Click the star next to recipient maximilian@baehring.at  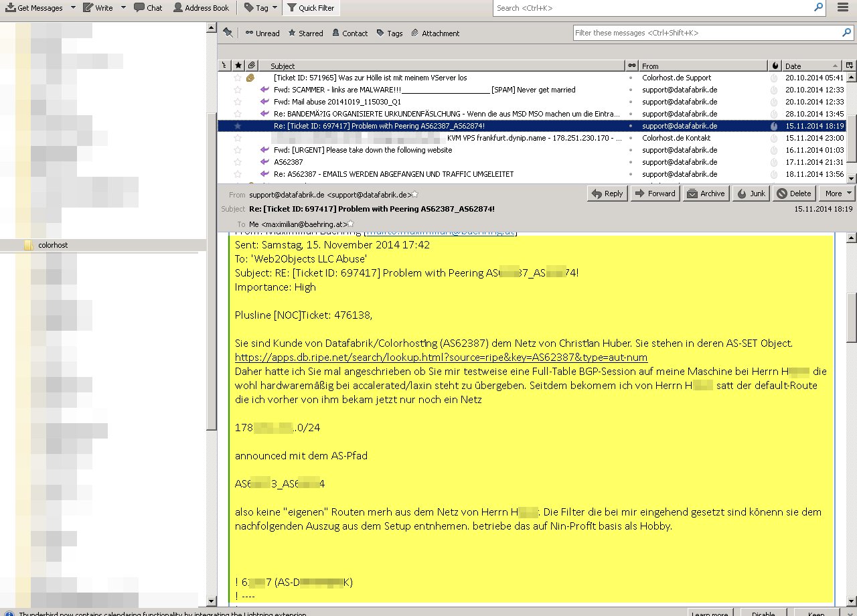pyautogui.click(x=351, y=224)
